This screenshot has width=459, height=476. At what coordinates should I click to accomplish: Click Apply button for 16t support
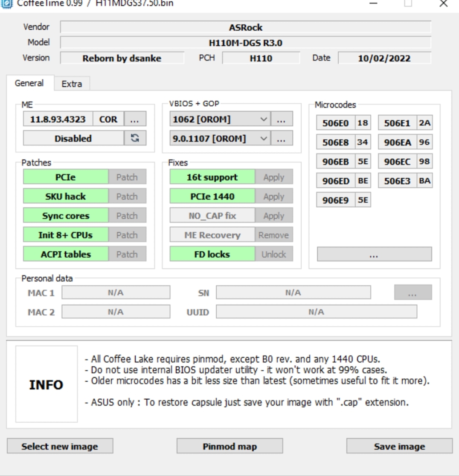pyautogui.click(x=274, y=177)
